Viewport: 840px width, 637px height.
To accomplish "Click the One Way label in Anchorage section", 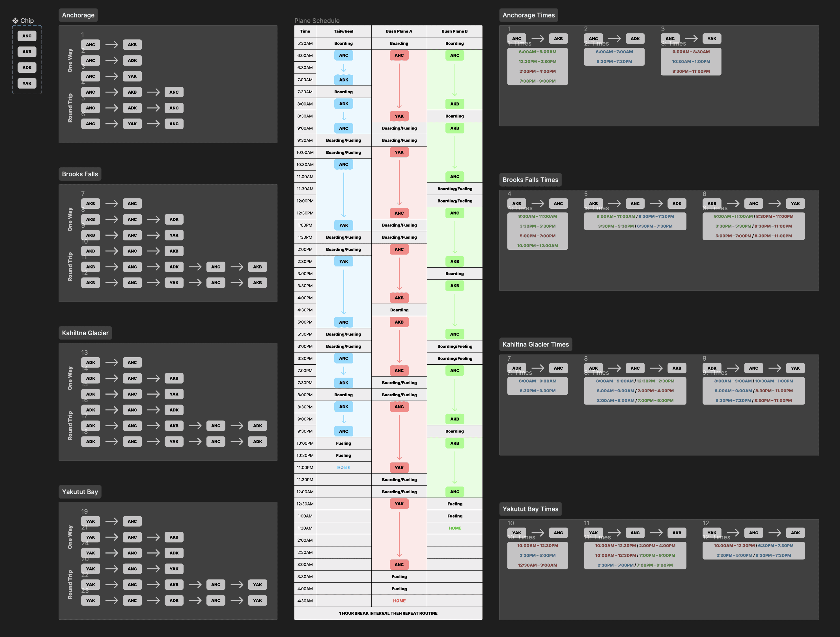I will coord(70,61).
